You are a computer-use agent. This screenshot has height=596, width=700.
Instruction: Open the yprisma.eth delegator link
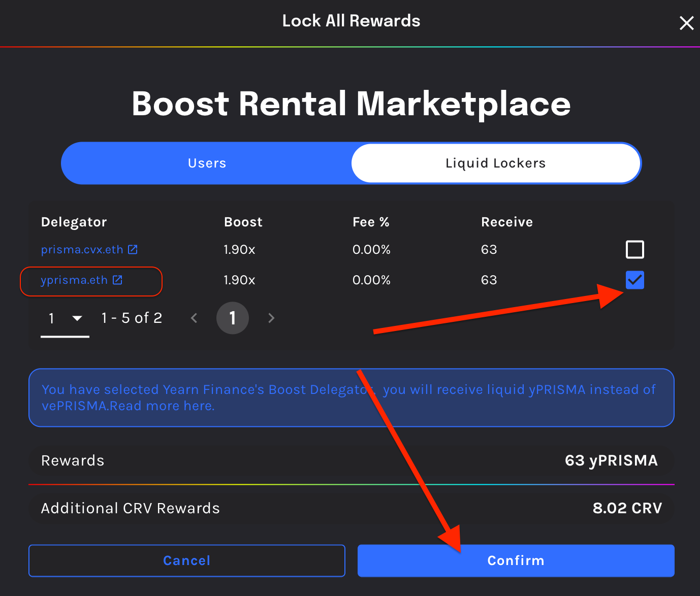tap(74, 280)
